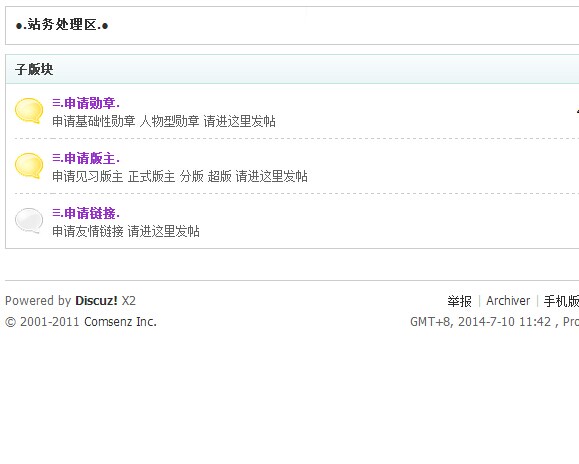The height and width of the screenshot is (464, 579).
Task: Open the ≡.申请链接. sub-forum link
Action: tap(86, 213)
